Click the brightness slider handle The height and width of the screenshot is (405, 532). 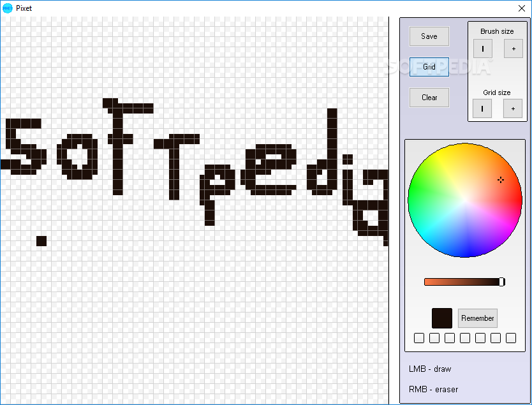502,282
